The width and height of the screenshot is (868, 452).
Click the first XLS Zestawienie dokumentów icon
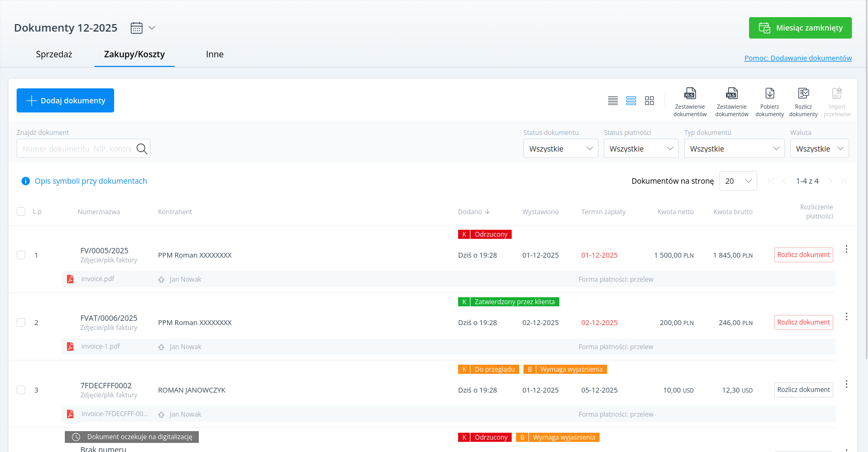(690, 94)
